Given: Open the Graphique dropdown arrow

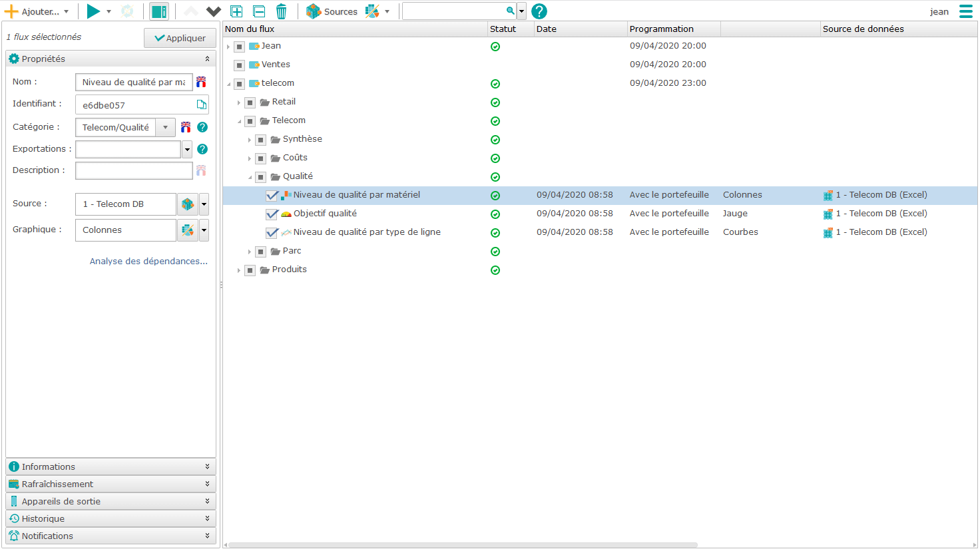Looking at the screenshot, I should point(204,230).
